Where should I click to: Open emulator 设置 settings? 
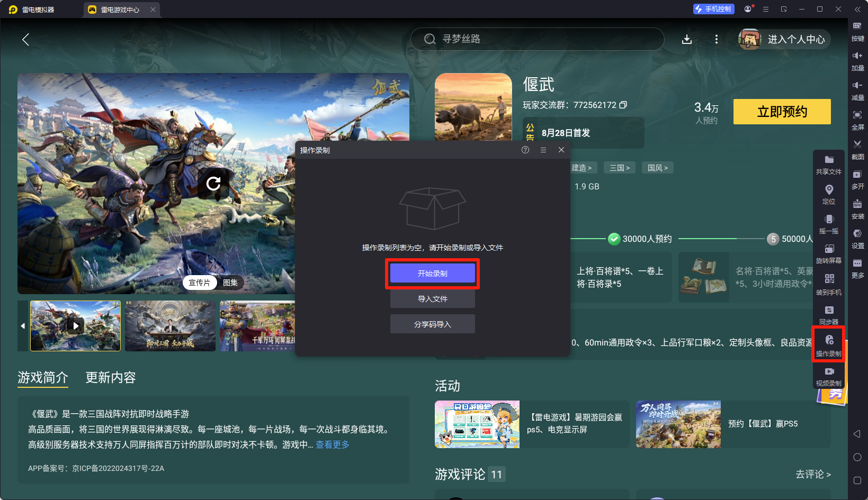[857, 239]
